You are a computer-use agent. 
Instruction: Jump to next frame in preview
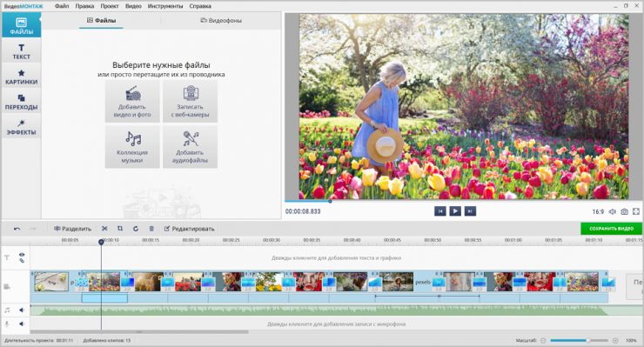[470, 211]
